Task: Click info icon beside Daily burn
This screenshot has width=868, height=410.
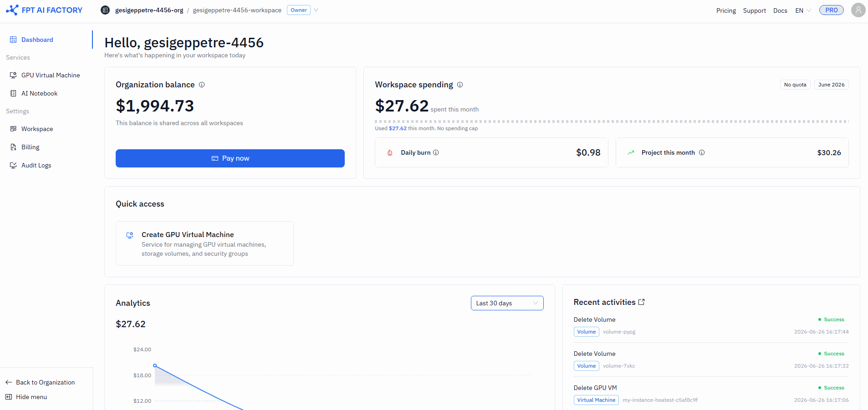Action: pyautogui.click(x=436, y=152)
